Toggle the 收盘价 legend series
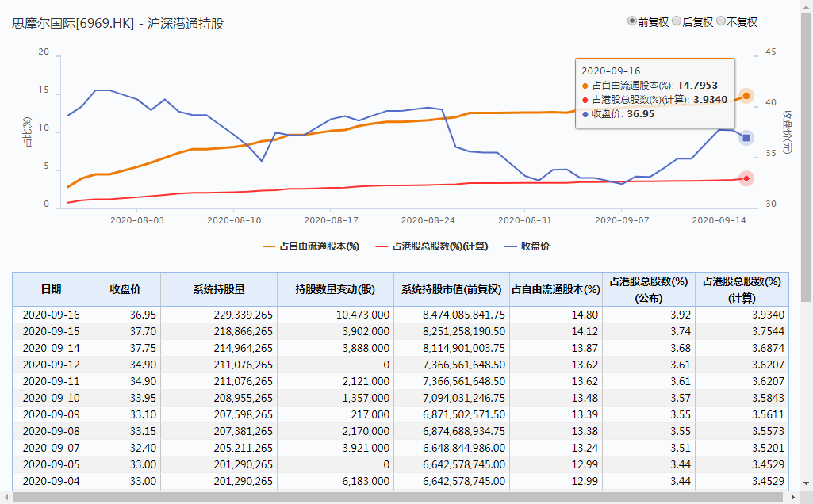 pos(527,246)
